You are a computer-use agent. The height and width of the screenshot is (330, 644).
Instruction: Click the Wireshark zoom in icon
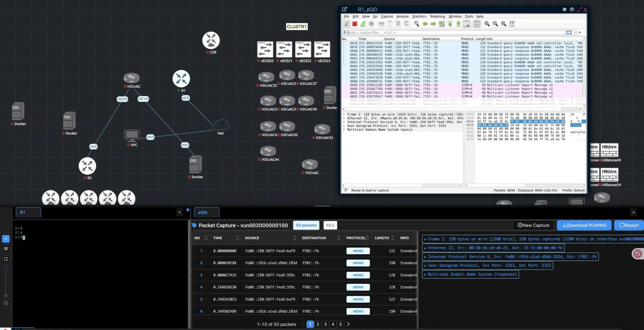pos(487,24)
